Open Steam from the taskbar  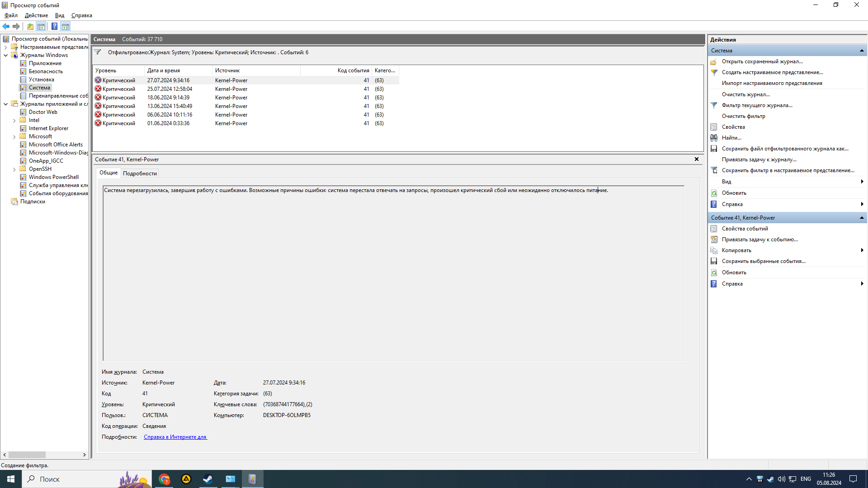tap(208, 479)
